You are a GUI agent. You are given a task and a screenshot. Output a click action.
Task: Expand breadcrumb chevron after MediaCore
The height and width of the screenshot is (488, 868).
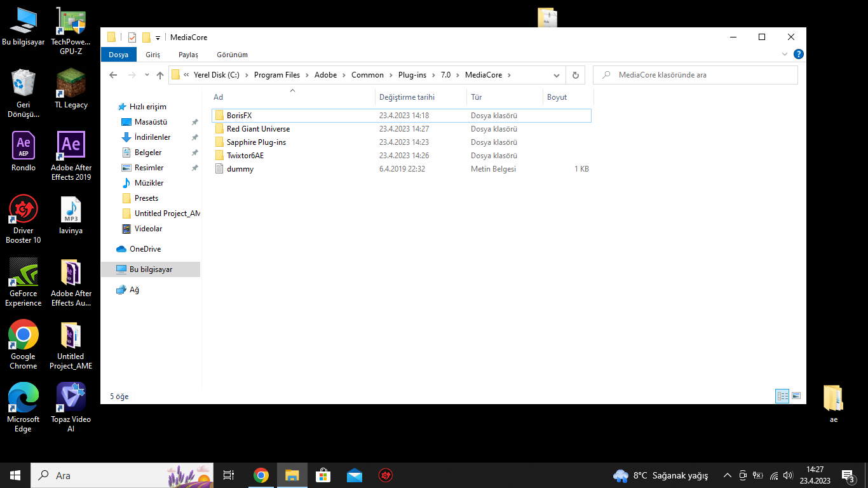coord(510,75)
